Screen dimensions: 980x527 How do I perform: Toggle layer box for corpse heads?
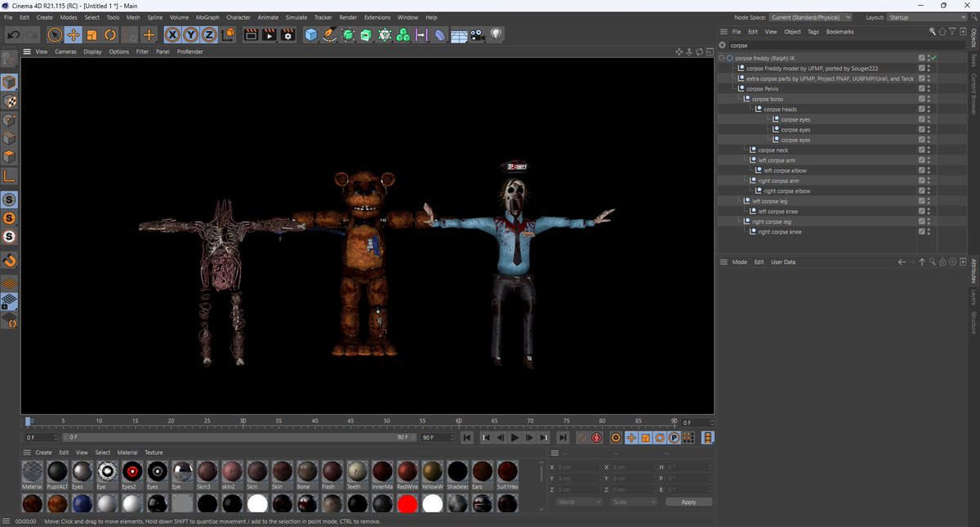click(921, 109)
